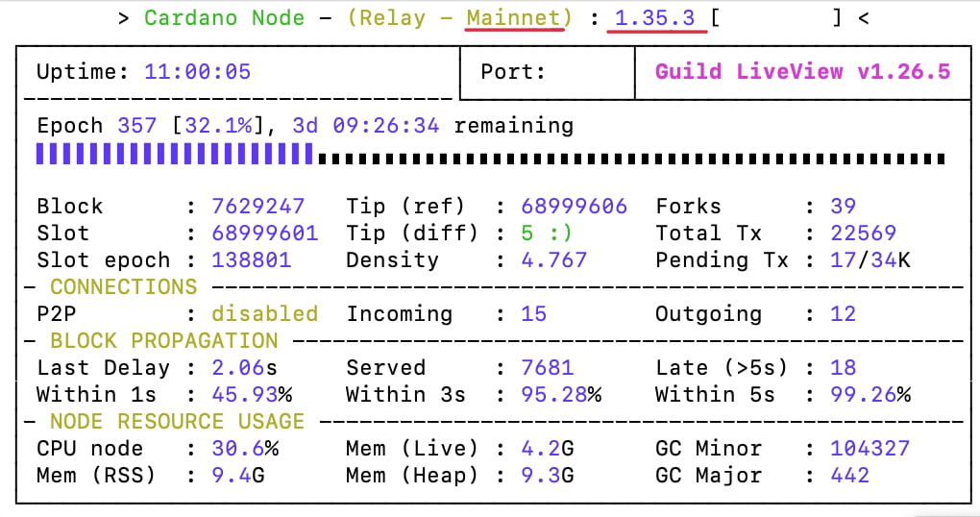This screenshot has width=980, height=517.
Task: Click the Late (>5s) value '18'
Action: coord(844,367)
